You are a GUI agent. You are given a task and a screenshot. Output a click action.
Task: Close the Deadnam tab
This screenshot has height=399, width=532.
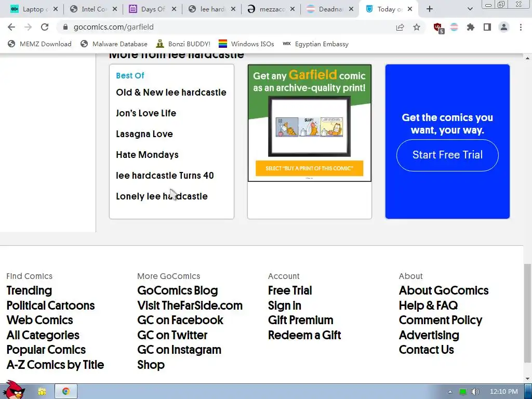click(352, 9)
